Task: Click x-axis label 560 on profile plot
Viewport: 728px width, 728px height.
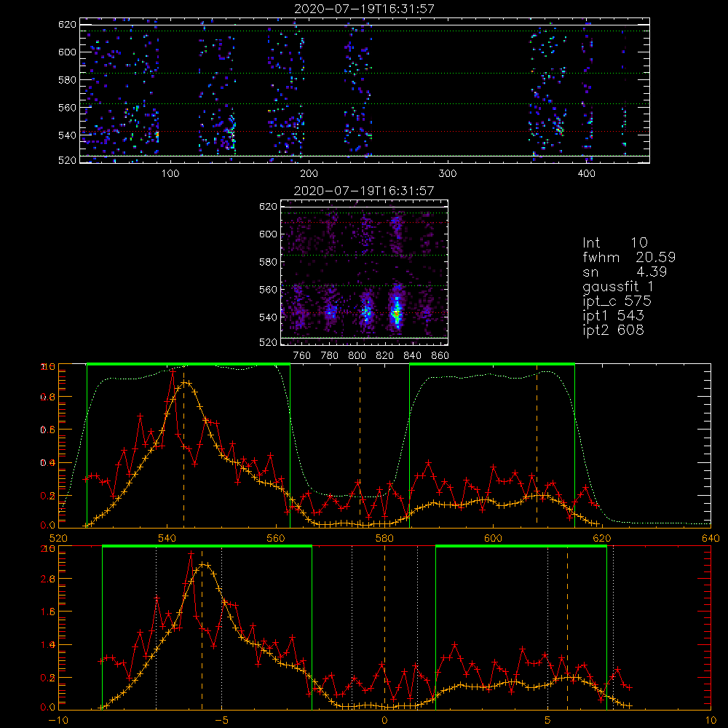Action: pos(276,539)
